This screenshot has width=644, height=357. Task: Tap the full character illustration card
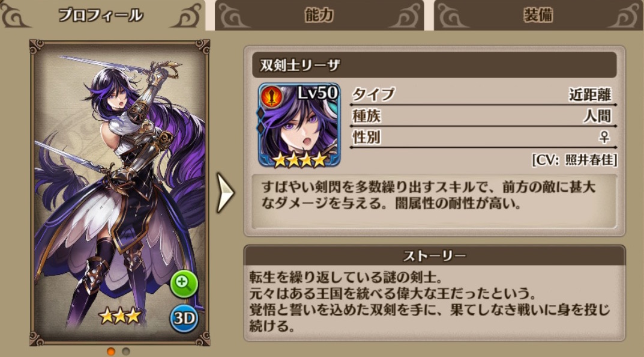tap(119, 192)
